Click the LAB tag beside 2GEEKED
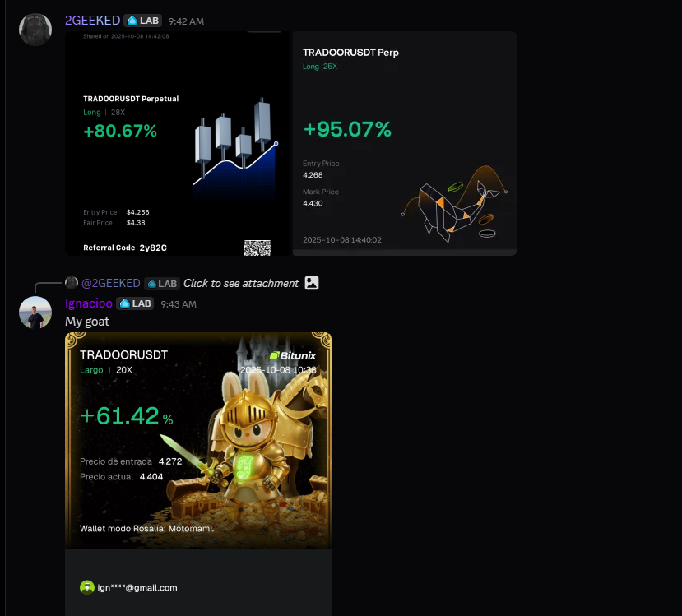 pos(143,21)
